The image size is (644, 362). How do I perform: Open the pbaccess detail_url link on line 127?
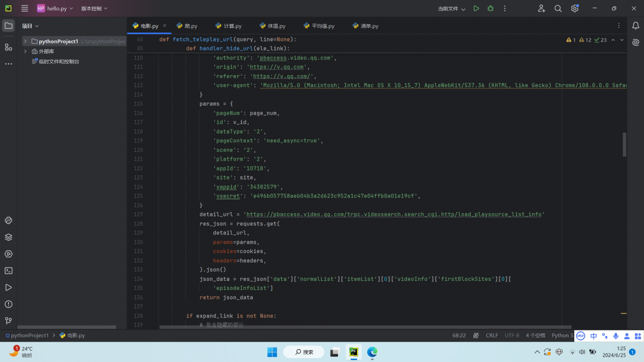394,214
